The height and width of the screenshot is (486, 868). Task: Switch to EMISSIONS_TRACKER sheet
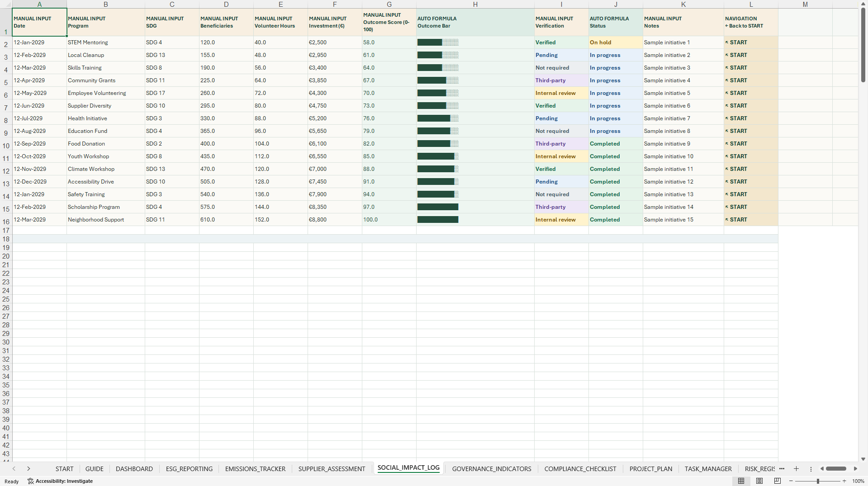click(255, 469)
